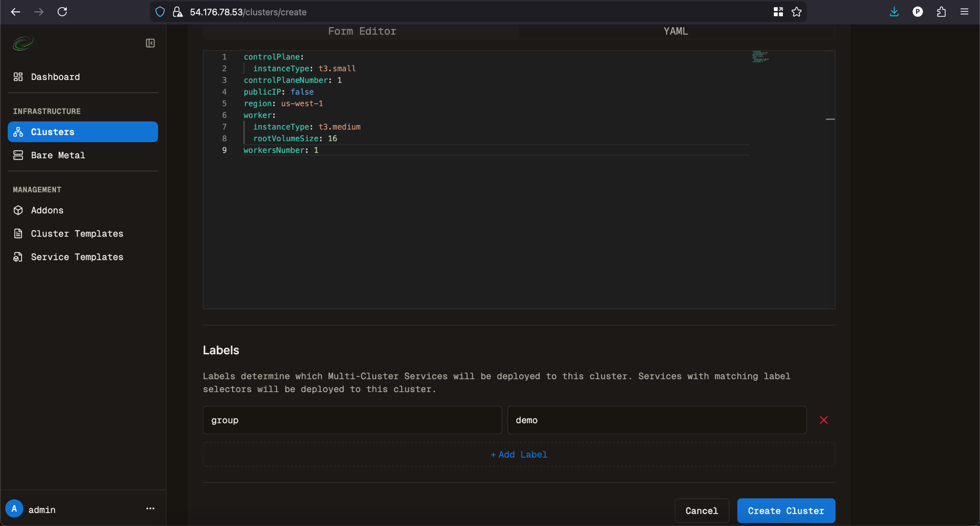Switch to YAML tab
Screen dimensions: 980x526
[676, 31]
